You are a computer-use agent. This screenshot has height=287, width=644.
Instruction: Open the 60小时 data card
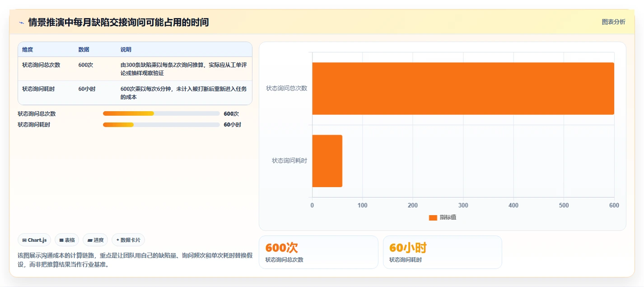point(443,252)
